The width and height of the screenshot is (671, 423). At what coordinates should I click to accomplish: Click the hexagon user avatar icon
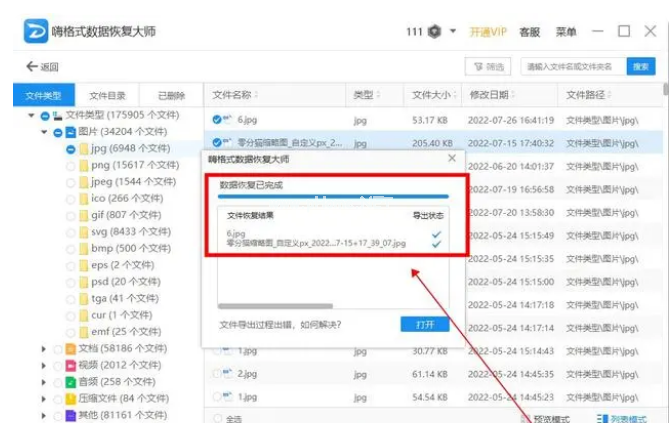(x=435, y=32)
